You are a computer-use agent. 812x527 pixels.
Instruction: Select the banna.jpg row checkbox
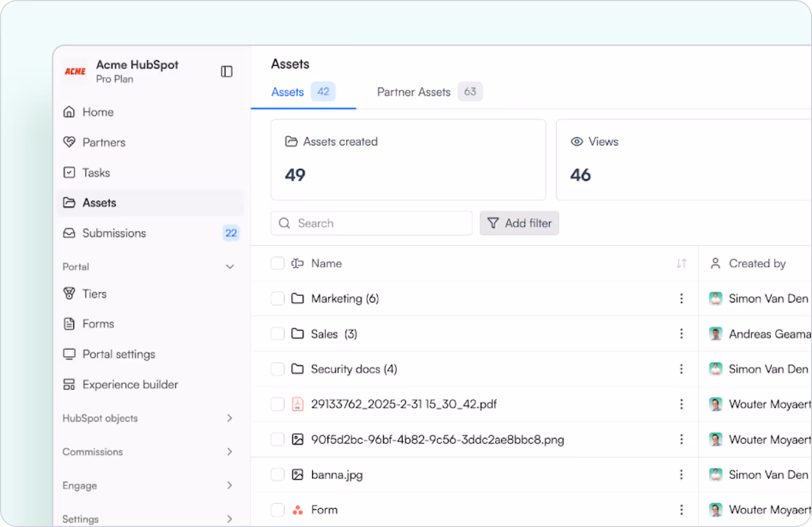(x=278, y=475)
